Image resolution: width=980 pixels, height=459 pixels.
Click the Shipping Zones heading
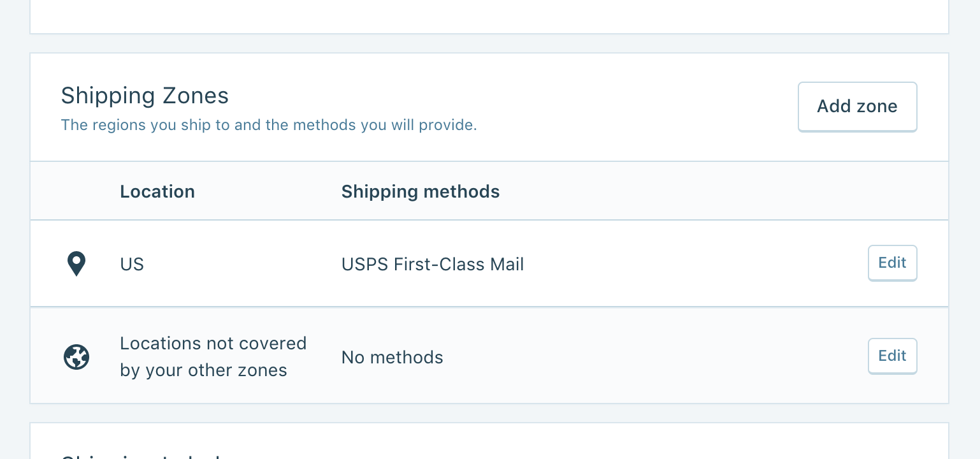tap(145, 96)
